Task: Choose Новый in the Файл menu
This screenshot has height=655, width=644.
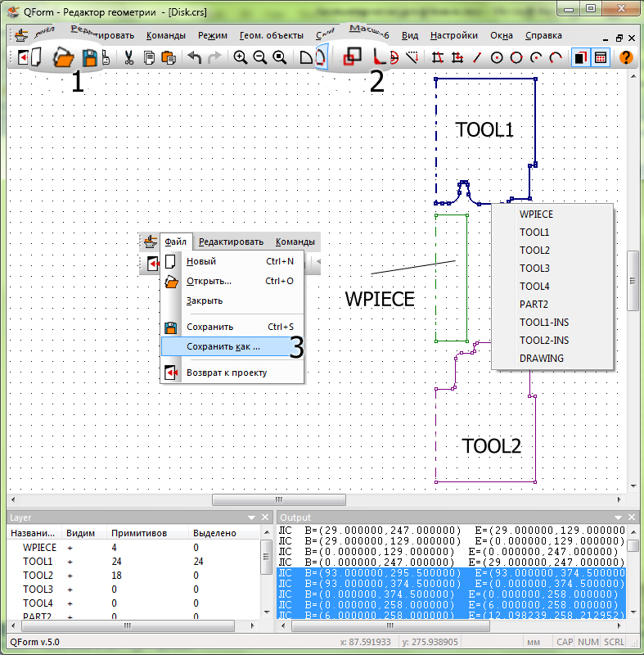Action: [232, 261]
